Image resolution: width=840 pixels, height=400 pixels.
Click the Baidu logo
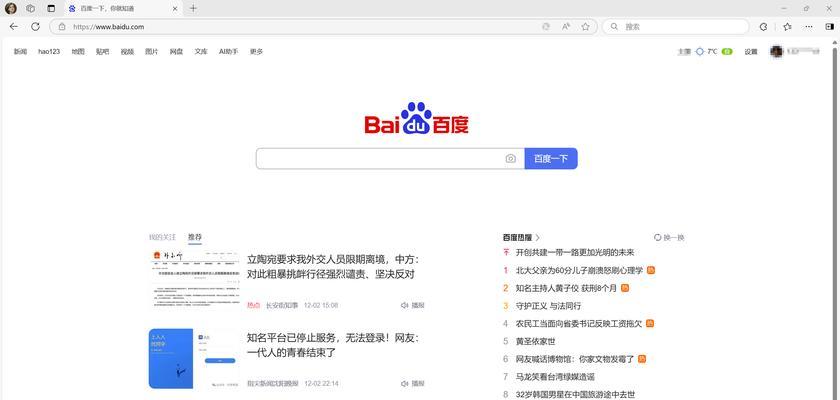pos(416,118)
